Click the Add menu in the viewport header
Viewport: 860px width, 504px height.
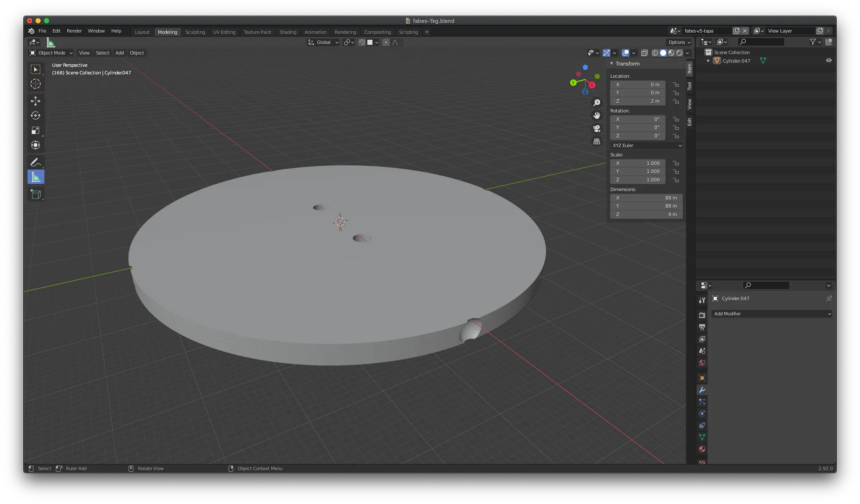click(119, 53)
